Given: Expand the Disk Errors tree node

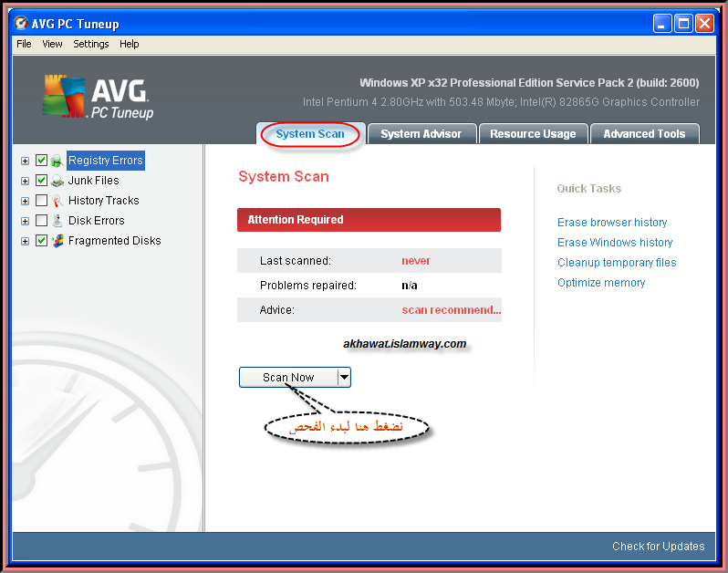Looking at the screenshot, I should (x=25, y=221).
